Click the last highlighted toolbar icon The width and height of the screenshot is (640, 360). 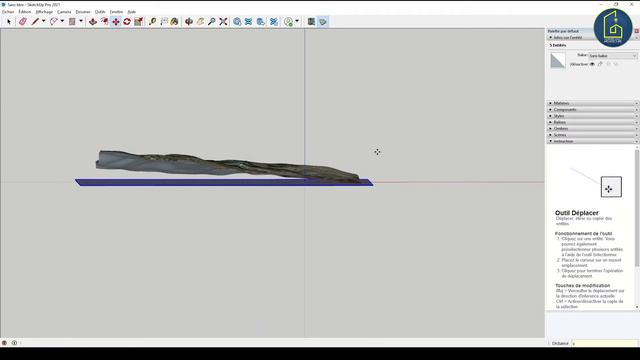pyautogui.click(x=323, y=22)
